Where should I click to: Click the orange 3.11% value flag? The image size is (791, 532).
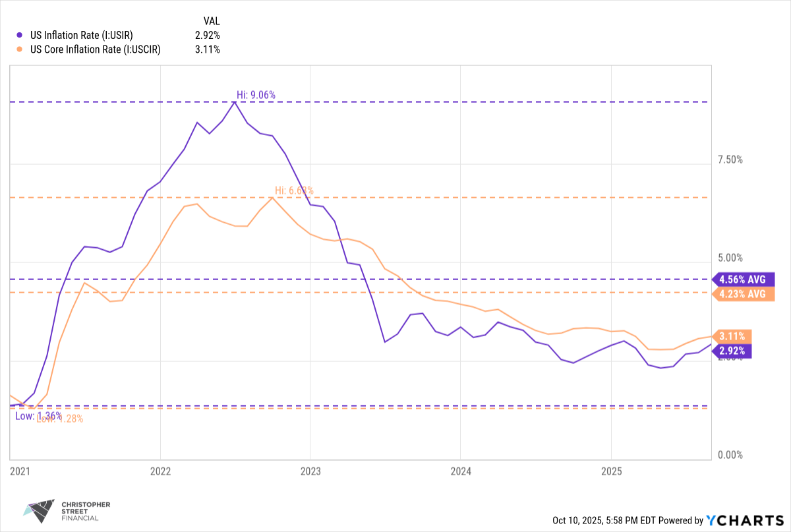pos(733,335)
